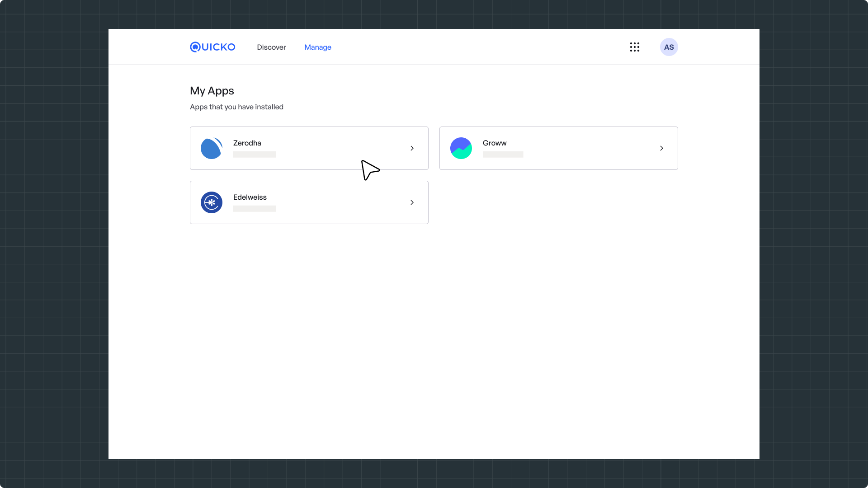868x488 pixels.
Task: Open the Edelweiss app name link
Action: click(250, 197)
